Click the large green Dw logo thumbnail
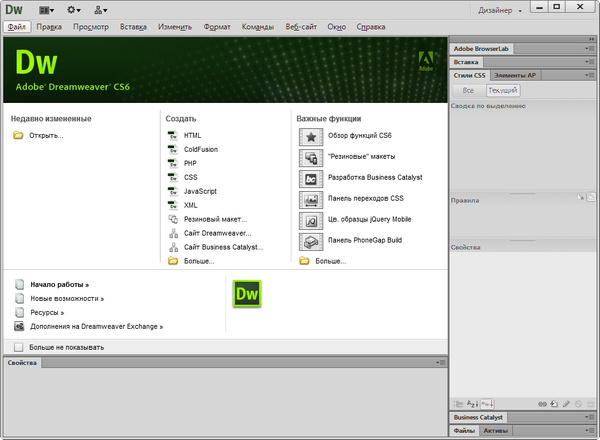Image resolution: width=600 pixels, height=440 pixels. tap(247, 294)
